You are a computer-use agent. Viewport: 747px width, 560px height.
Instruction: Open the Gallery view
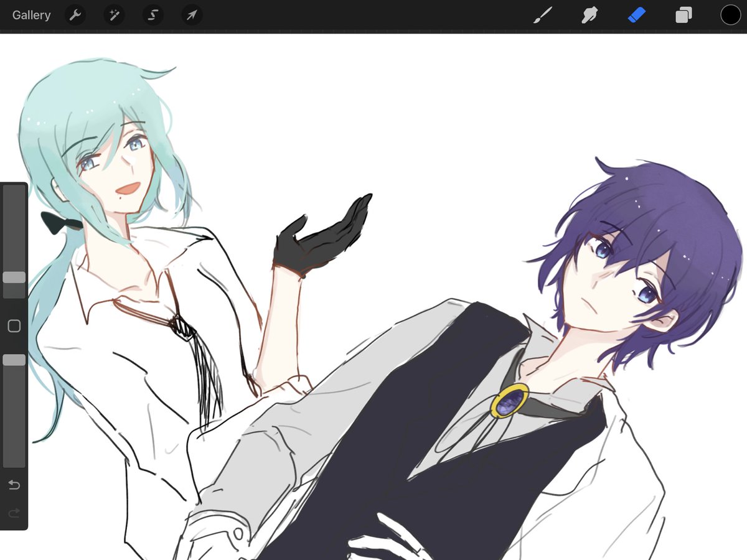pos(32,15)
